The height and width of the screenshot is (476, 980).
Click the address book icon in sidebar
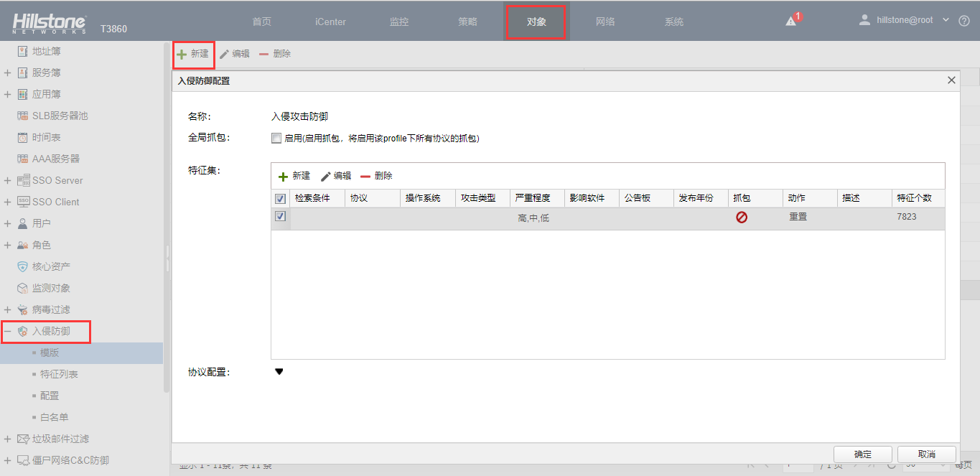22,51
